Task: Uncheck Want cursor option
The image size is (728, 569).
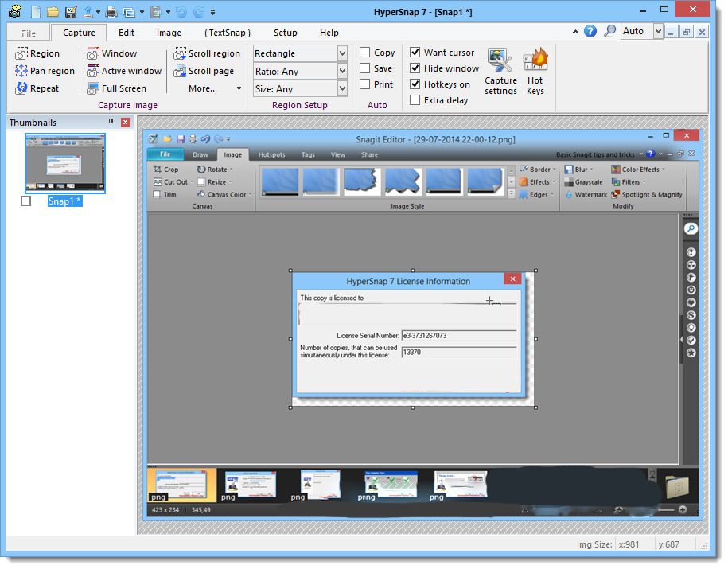Action: tap(415, 53)
